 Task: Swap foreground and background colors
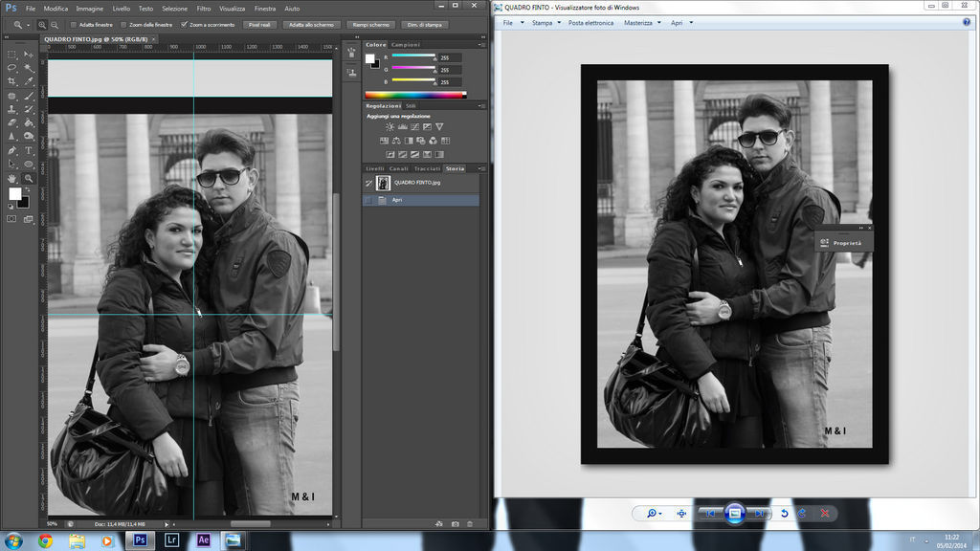[28, 189]
